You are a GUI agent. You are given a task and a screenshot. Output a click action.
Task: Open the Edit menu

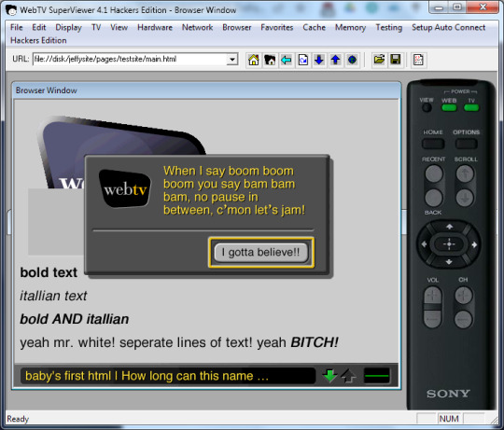[39, 28]
